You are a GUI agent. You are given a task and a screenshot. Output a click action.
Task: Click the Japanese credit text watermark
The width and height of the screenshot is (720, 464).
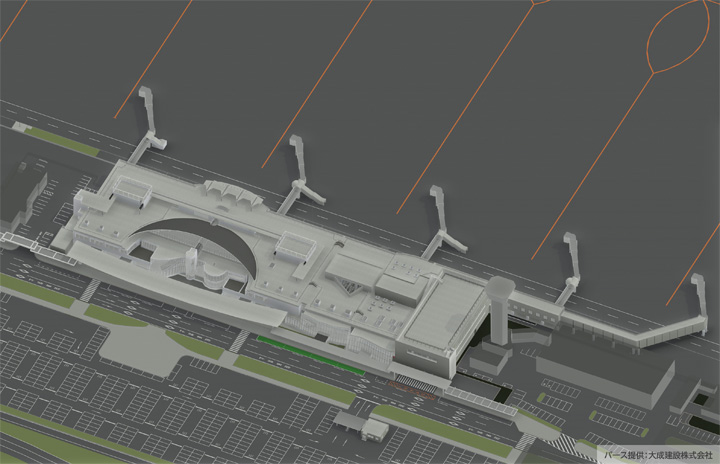click(657, 453)
